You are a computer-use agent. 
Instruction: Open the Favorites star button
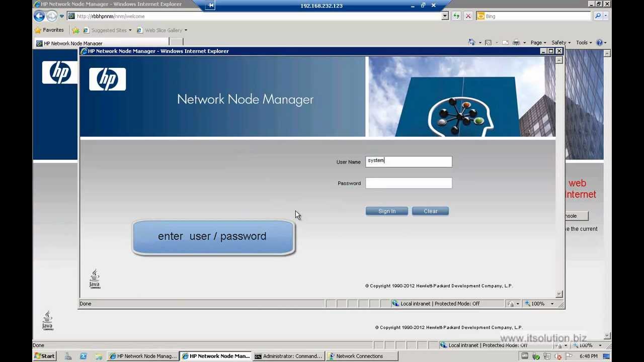pos(49,30)
